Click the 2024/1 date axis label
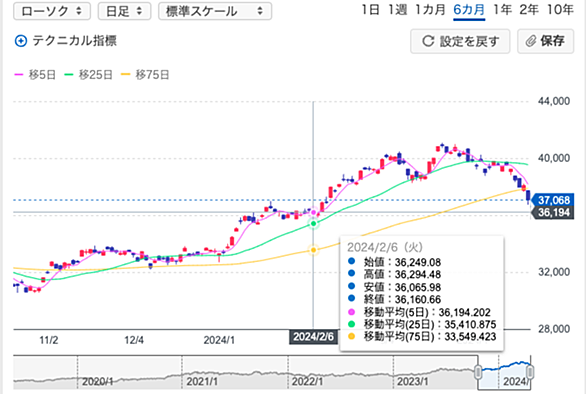Viewport: 586px width, 394px height. coord(219,340)
